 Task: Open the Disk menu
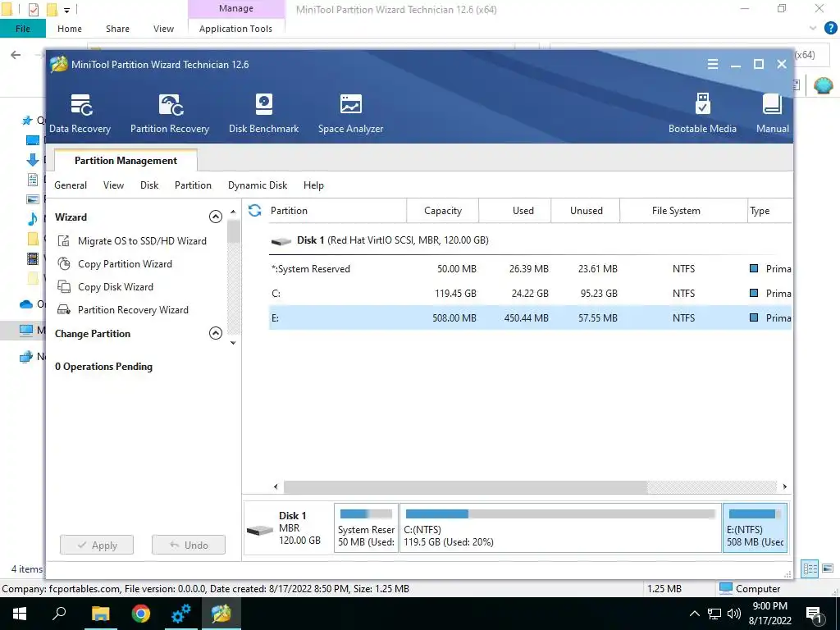149,185
